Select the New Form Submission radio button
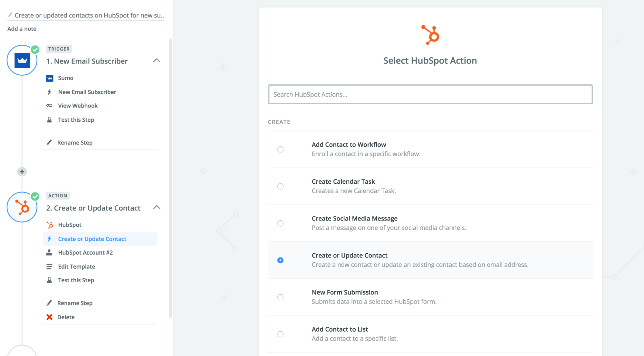 280,297
